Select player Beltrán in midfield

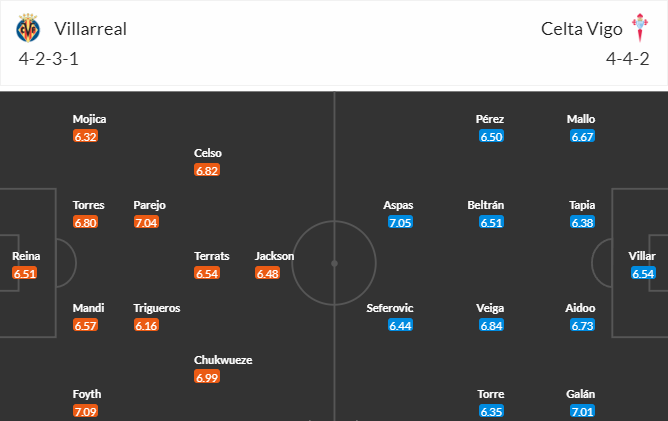pyautogui.click(x=486, y=205)
